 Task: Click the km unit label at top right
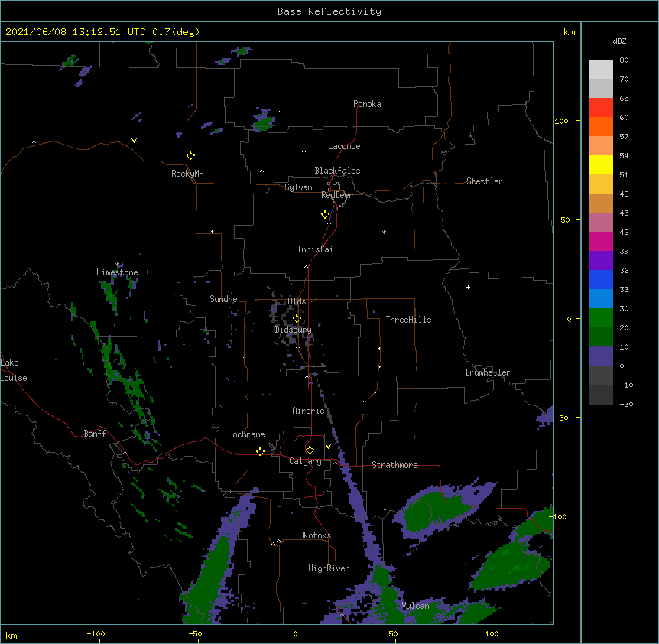tap(569, 32)
